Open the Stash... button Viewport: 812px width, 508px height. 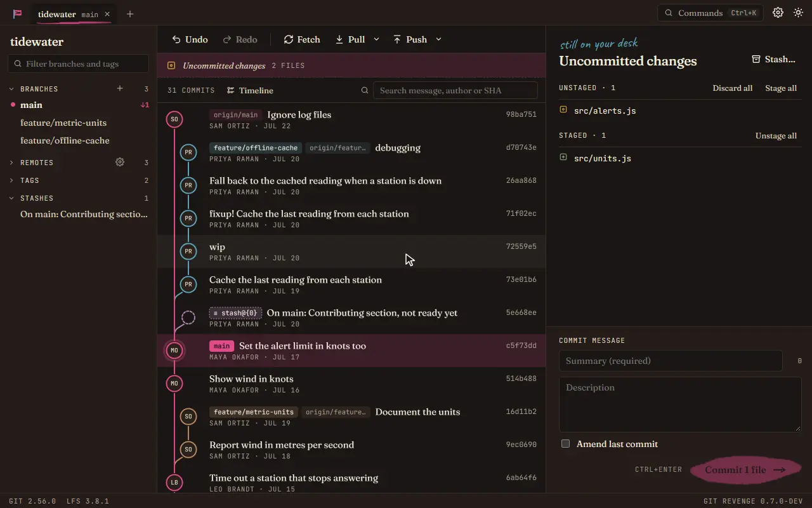[773, 59]
